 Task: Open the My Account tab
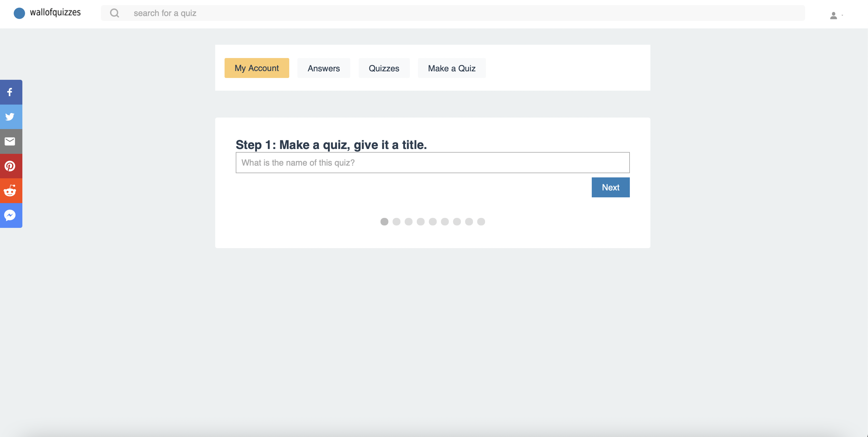click(256, 68)
